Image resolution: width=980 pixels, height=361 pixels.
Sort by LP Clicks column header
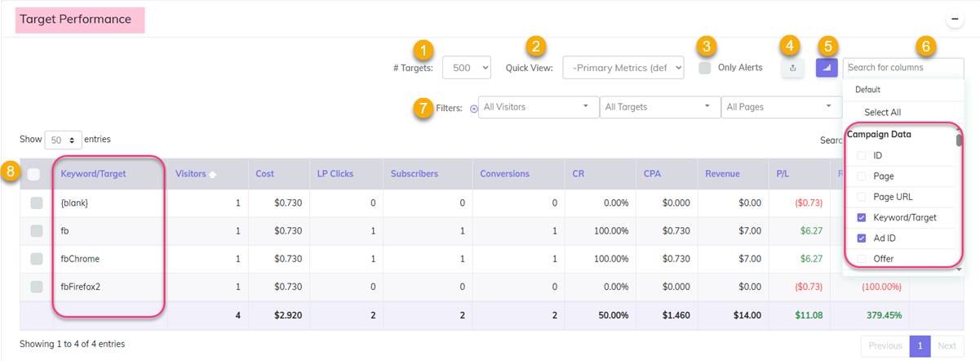tap(337, 174)
